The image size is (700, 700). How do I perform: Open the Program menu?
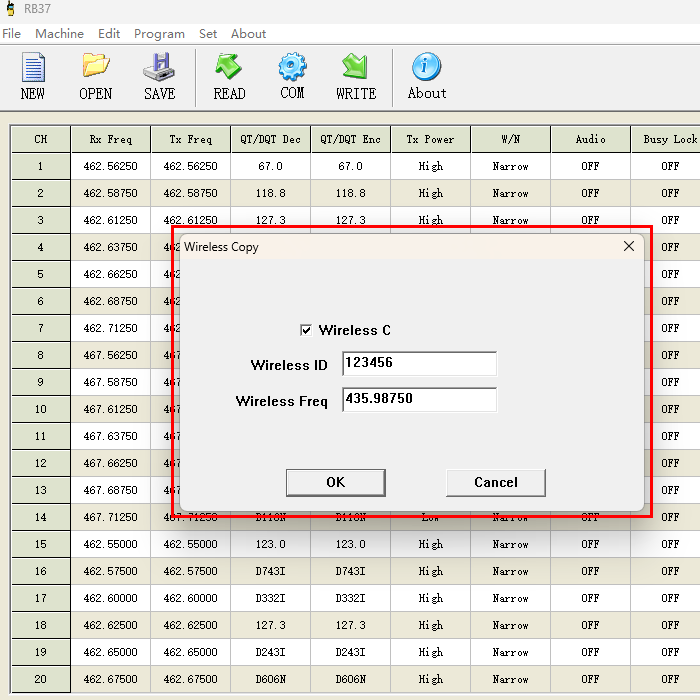point(159,33)
